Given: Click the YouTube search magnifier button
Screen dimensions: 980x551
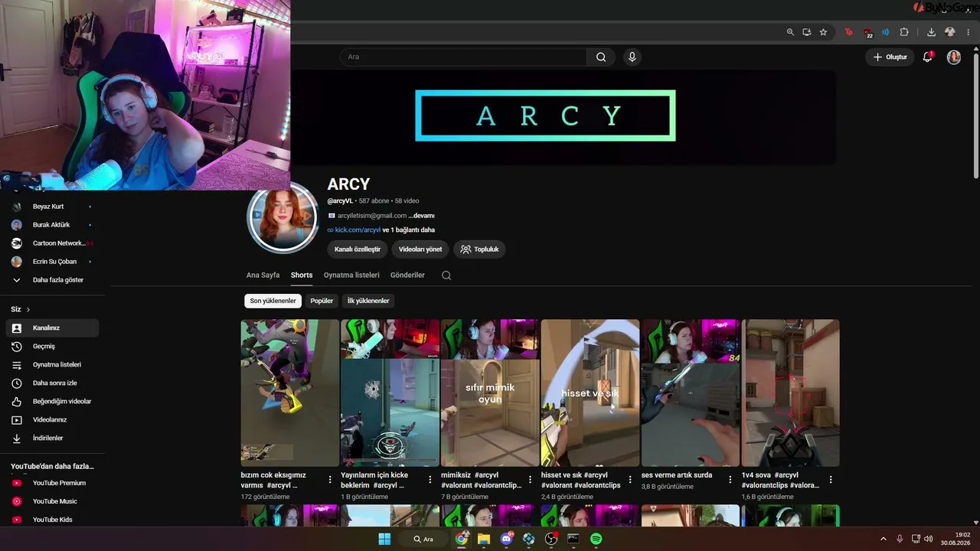Looking at the screenshot, I should click(601, 57).
